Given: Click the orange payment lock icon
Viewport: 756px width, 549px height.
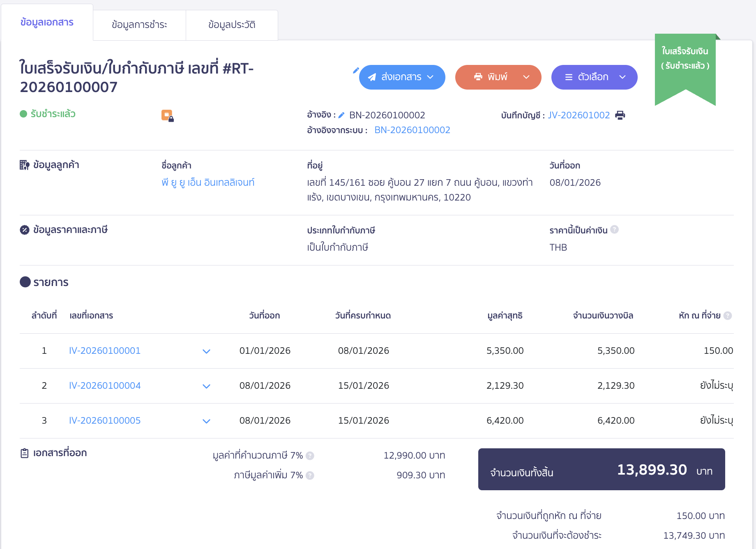Looking at the screenshot, I should [x=167, y=116].
